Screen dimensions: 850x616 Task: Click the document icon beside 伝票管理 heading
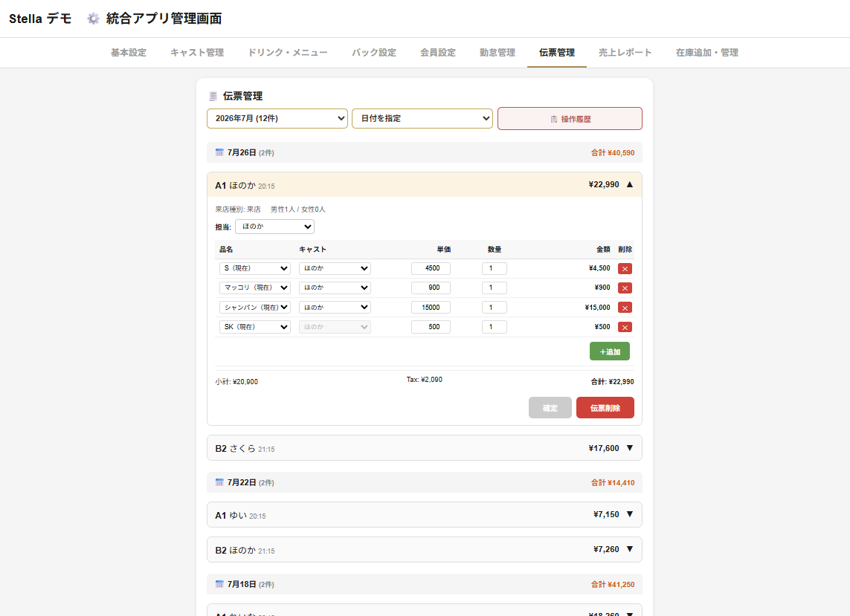213,97
